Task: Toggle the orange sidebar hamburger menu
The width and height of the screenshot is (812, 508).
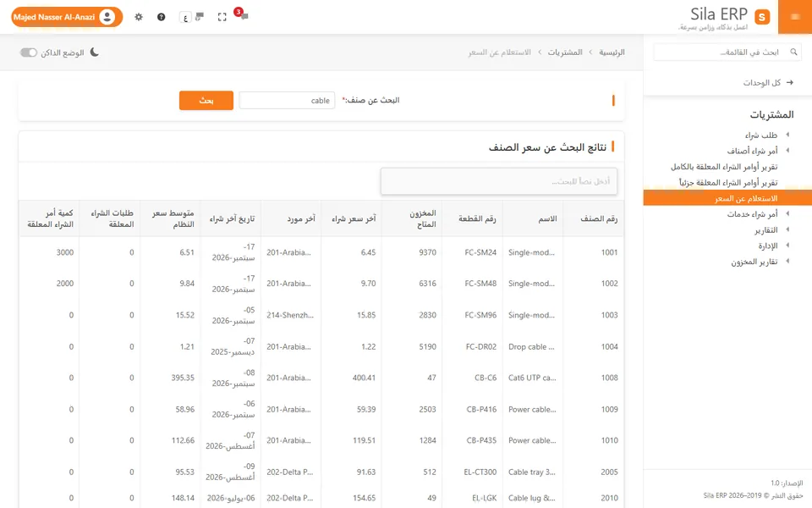Action: coord(795,17)
